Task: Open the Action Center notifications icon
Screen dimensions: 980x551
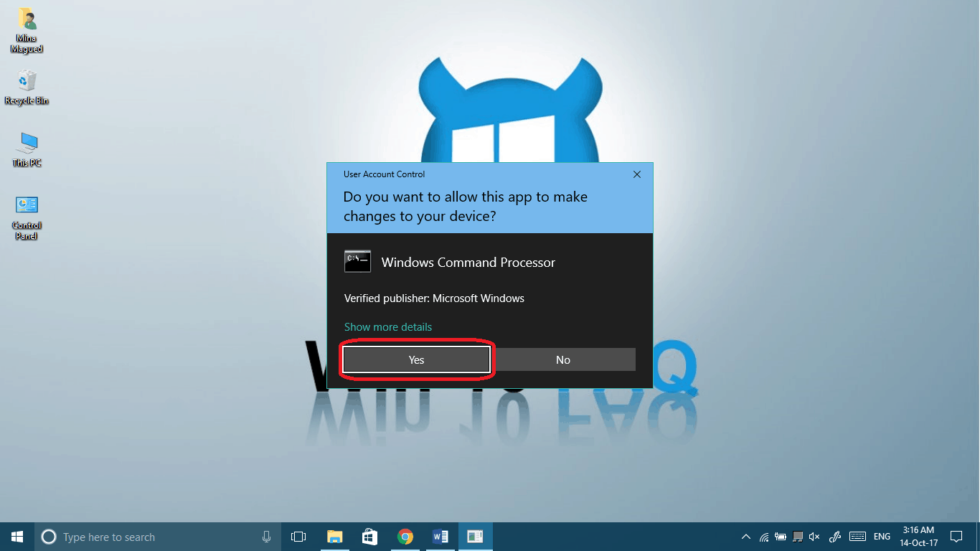Action: tap(956, 537)
